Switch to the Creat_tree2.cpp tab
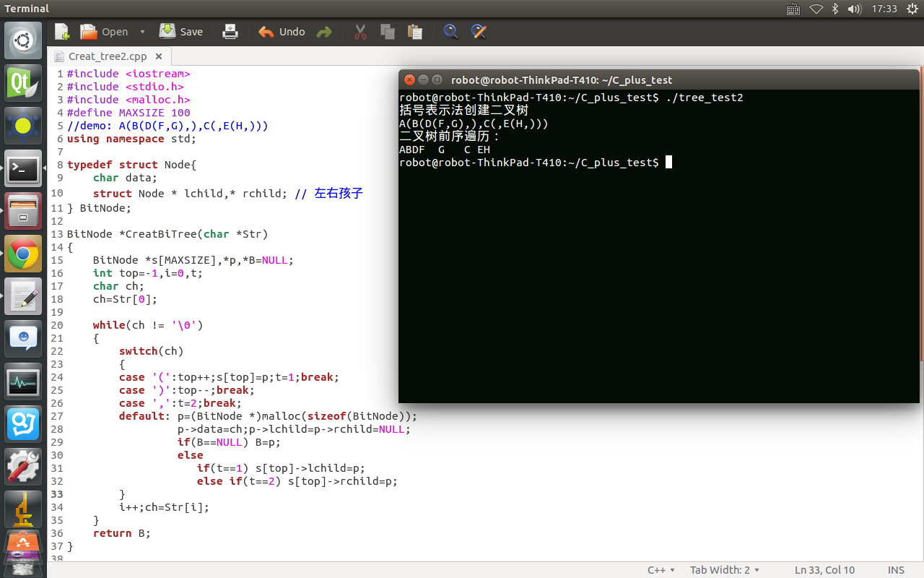Viewport: 924px width, 578px height. (108, 56)
